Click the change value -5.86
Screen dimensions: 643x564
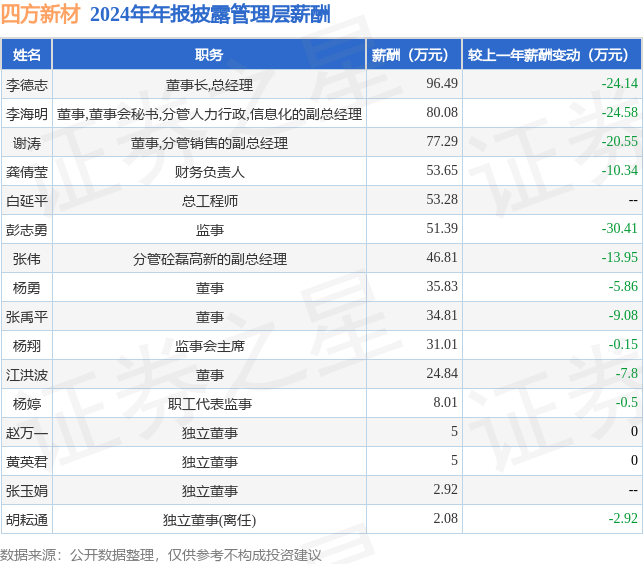point(623,286)
